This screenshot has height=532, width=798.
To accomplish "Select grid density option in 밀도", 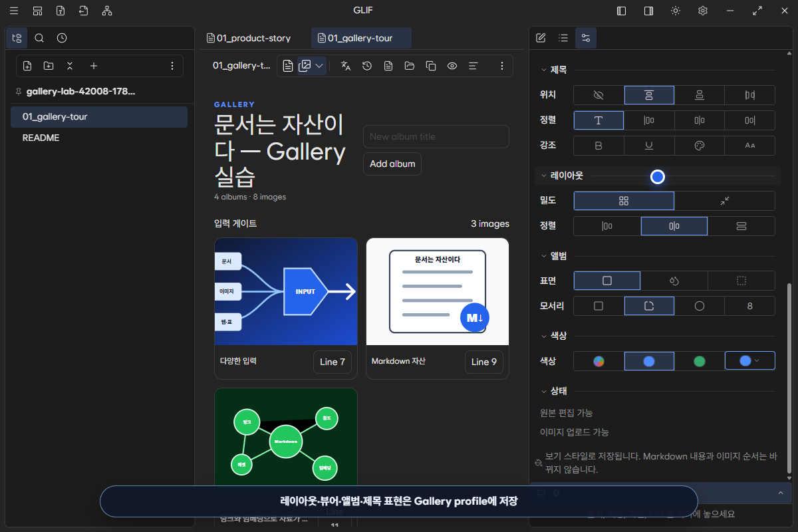I will click(x=624, y=201).
